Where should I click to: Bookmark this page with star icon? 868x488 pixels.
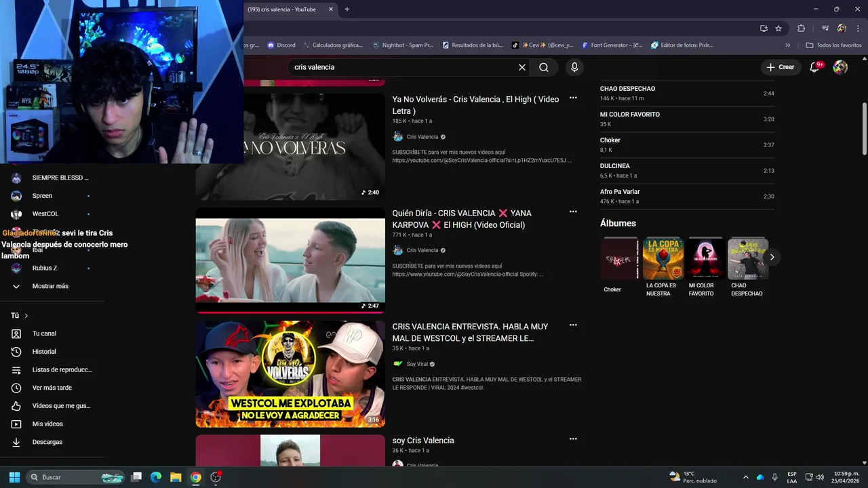tap(778, 28)
